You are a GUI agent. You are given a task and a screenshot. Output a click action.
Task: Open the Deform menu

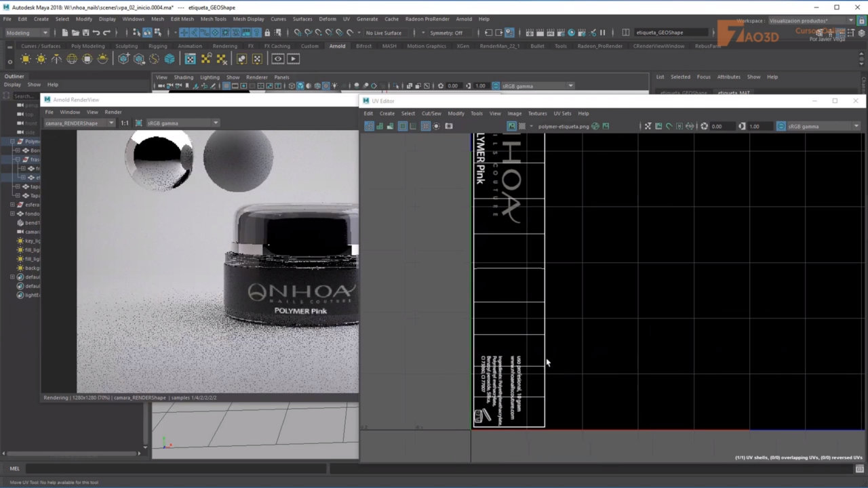point(328,19)
